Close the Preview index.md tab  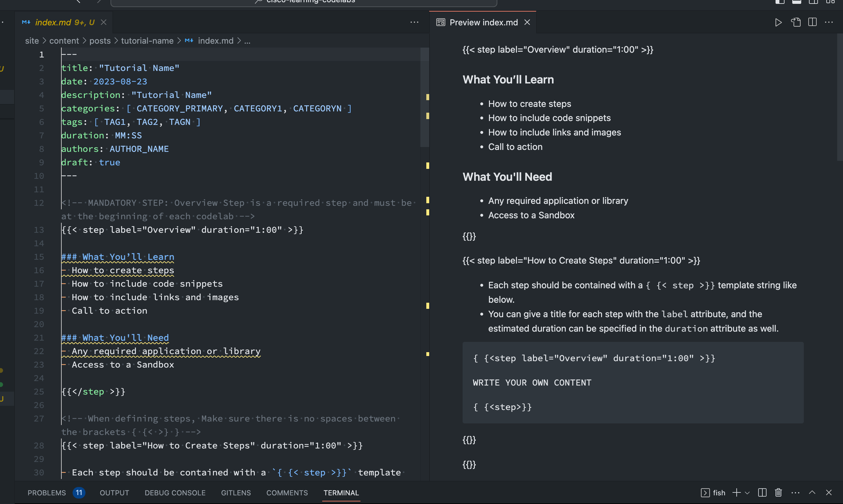pos(527,22)
